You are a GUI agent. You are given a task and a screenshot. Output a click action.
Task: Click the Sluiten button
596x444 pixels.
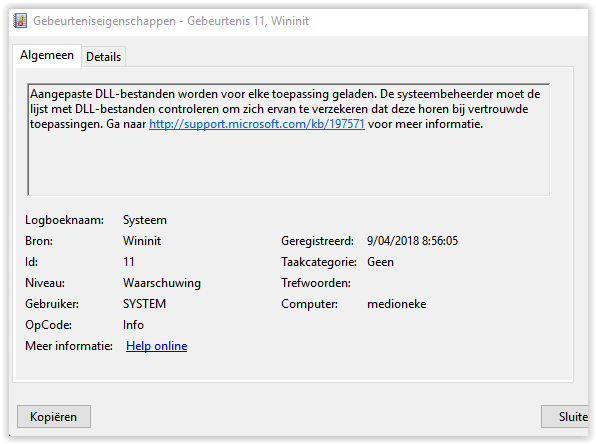pyautogui.click(x=565, y=417)
